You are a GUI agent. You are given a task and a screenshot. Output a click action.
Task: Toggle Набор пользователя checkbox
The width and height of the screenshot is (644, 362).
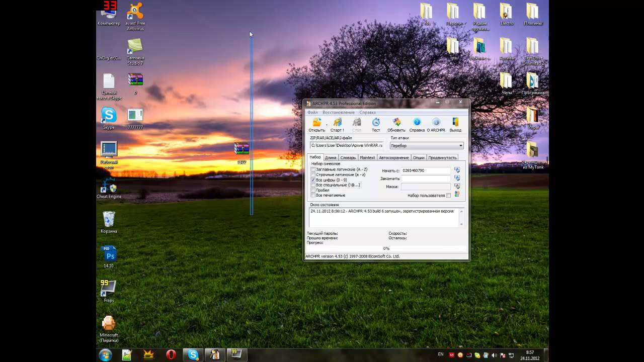[x=448, y=195]
